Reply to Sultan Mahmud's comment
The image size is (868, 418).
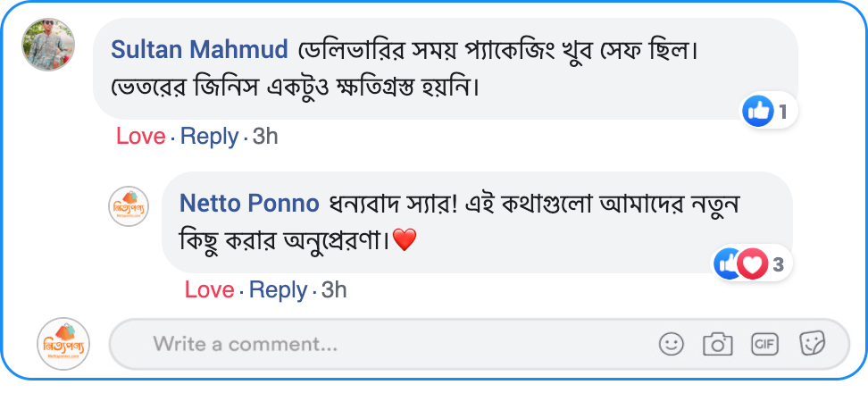click(209, 137)
